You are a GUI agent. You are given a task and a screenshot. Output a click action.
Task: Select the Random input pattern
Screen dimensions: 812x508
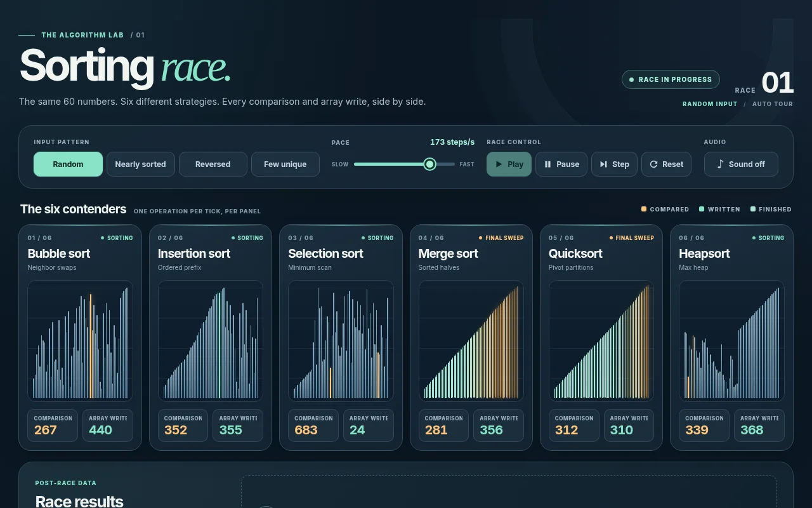pyautogui.click(x=68, y=164)
